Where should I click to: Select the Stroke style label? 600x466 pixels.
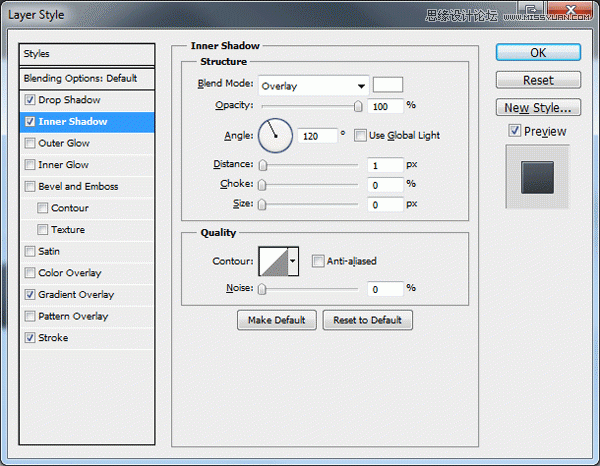[x=53, y=338]
